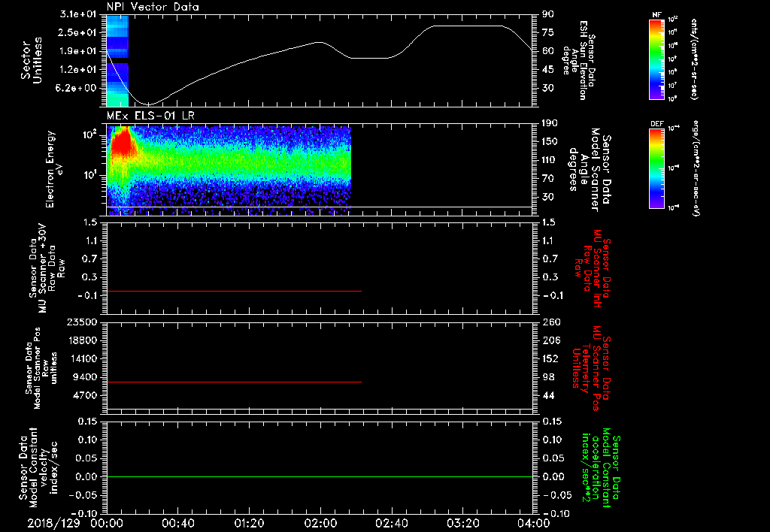Click the DEF label above the colorbar
Image resolution: width=770 pixels, height=532 pixels.
656,124
